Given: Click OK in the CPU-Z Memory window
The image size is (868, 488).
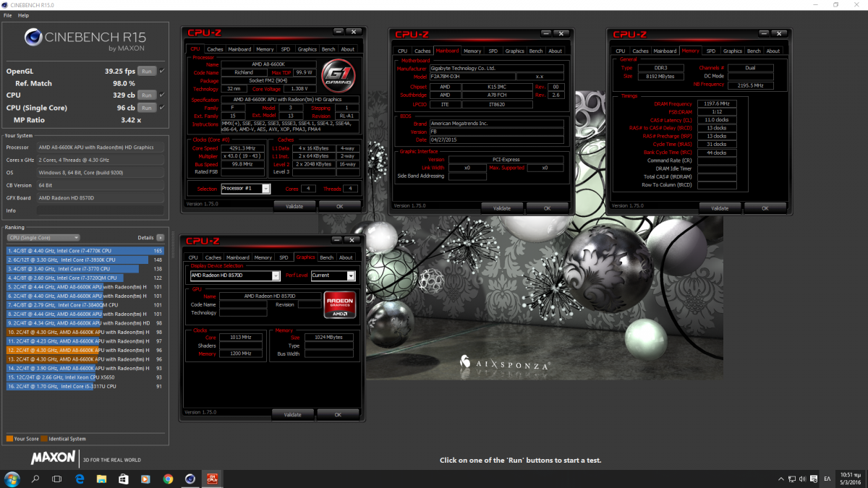Looking at the screenshot, I should point(765,207).
